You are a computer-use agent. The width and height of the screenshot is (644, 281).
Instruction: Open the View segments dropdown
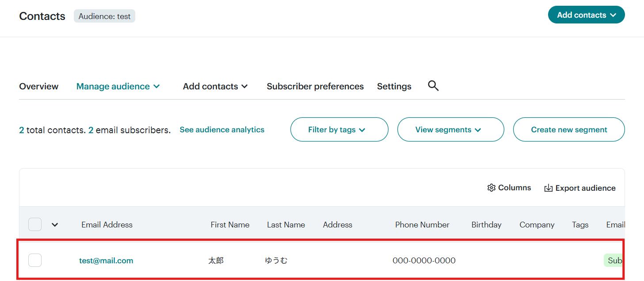pos(450,130)
